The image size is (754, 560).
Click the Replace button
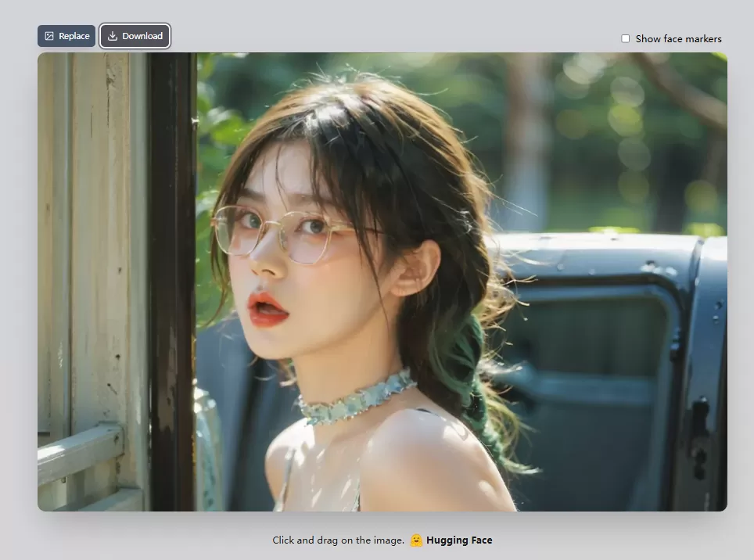click(66, 36)
